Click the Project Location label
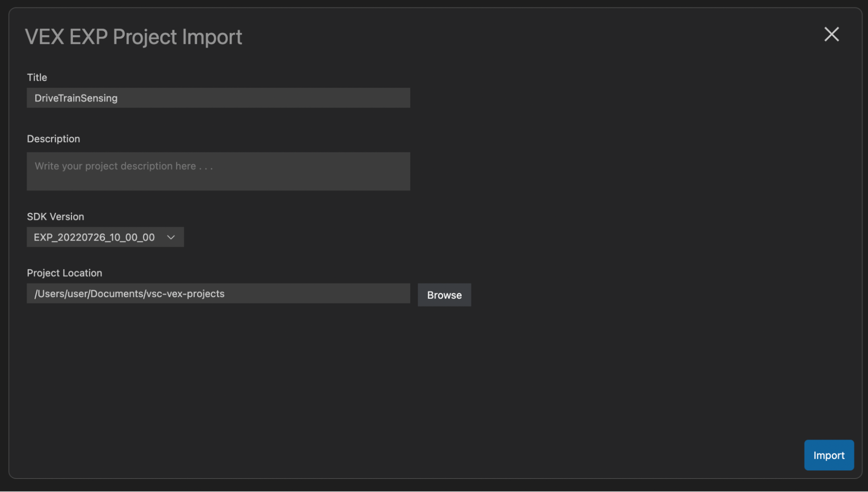Viewport: 868px width, 492px height. [64, 273]
